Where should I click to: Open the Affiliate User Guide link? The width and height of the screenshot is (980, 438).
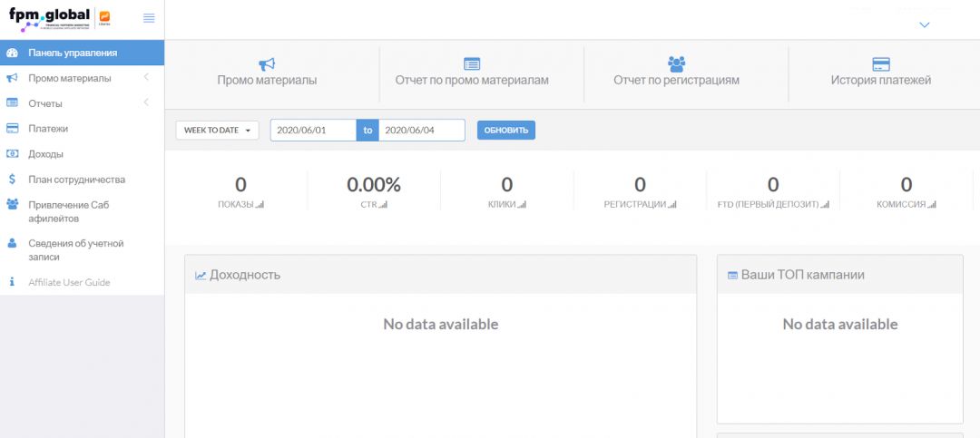click(69, 282)
